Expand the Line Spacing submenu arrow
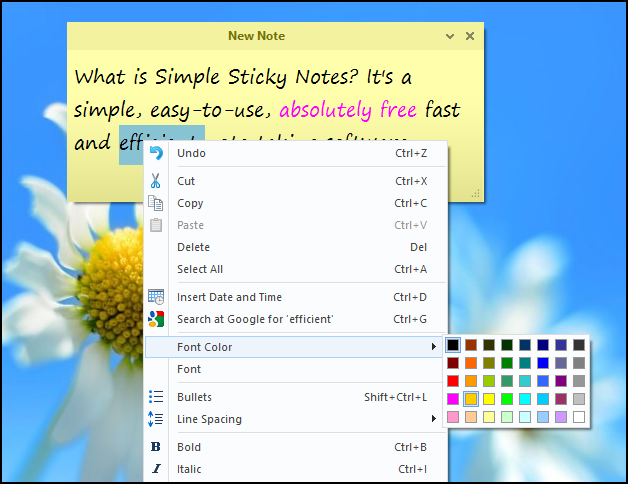Screen dimensions: 628x484 433,419
